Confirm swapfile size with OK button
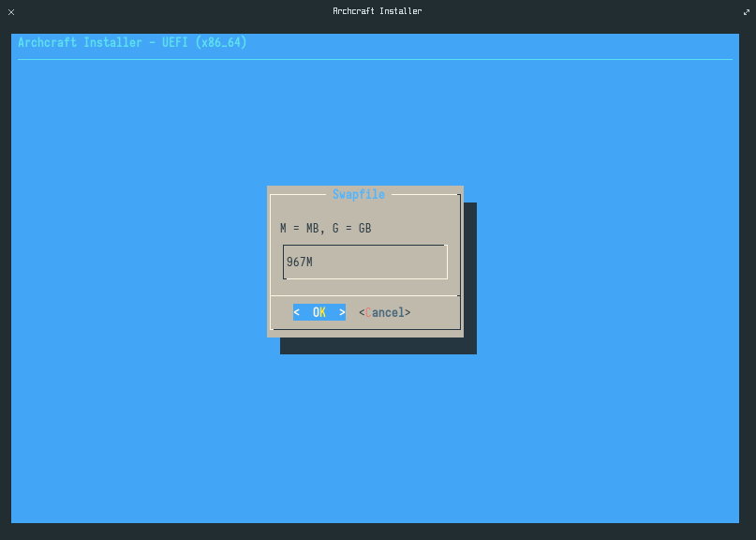Screen dimensions: 756x540 319,312
